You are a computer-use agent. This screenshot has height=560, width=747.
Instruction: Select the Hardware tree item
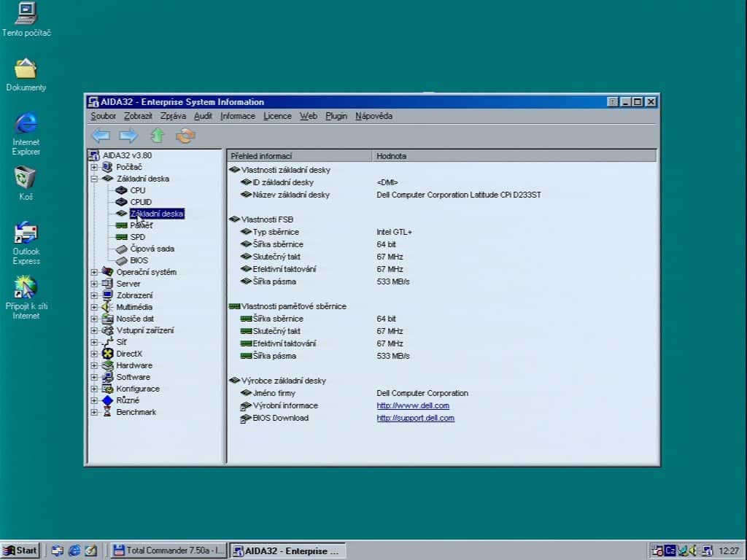134,365
